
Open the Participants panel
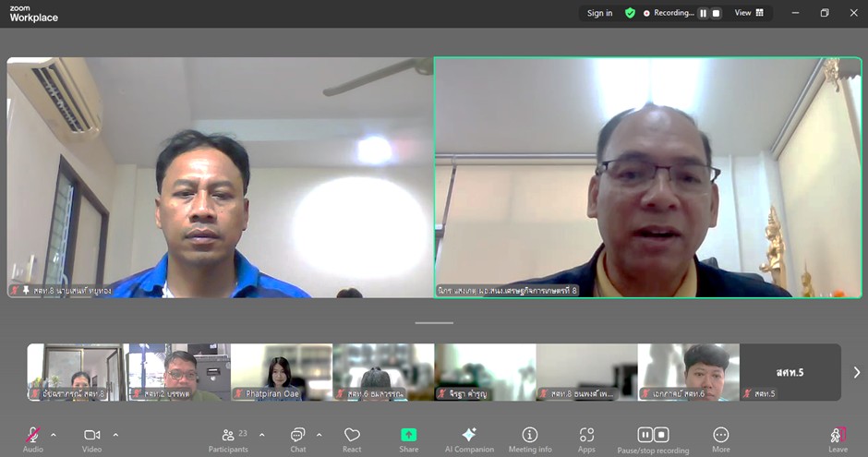point(228,436)
